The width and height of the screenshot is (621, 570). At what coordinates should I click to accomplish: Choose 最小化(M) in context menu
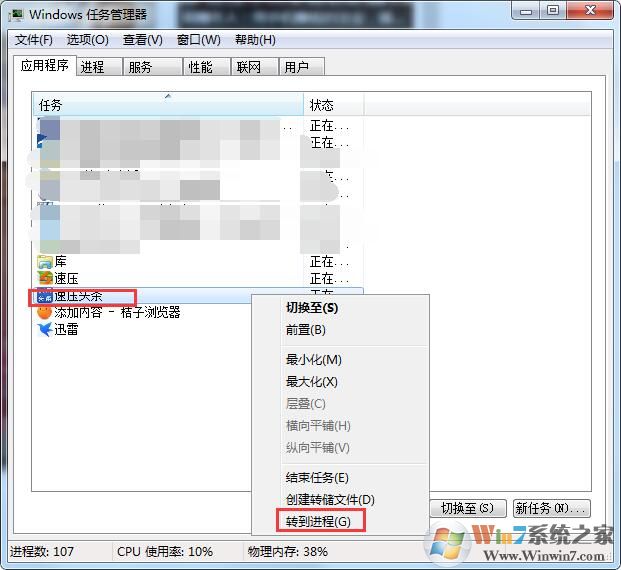[341, 360]
